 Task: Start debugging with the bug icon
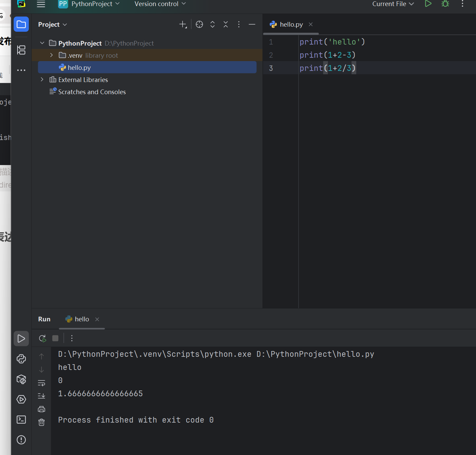[445, 4]
